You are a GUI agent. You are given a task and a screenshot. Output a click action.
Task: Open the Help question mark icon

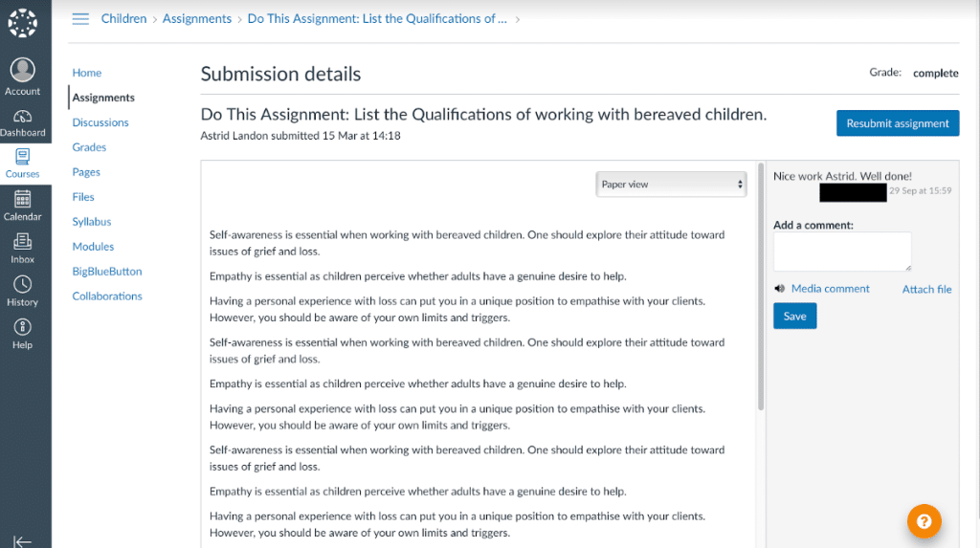(22, 327)
